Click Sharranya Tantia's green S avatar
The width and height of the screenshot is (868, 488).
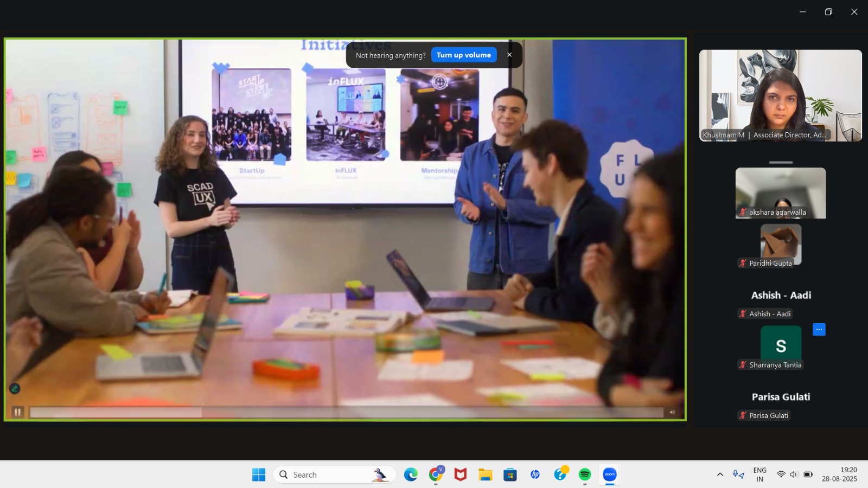click(x=781, y=345)
